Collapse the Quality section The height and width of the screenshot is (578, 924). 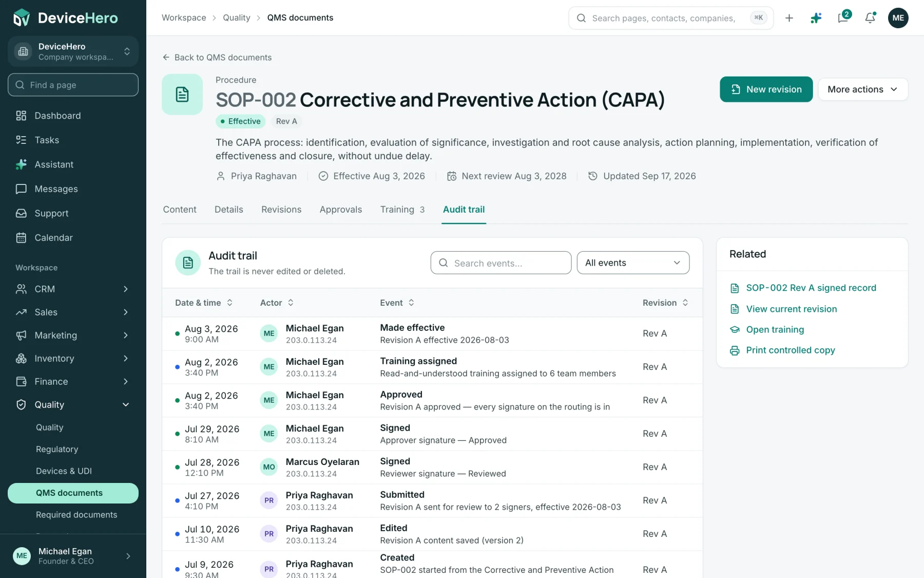click(x=73, y=404)
